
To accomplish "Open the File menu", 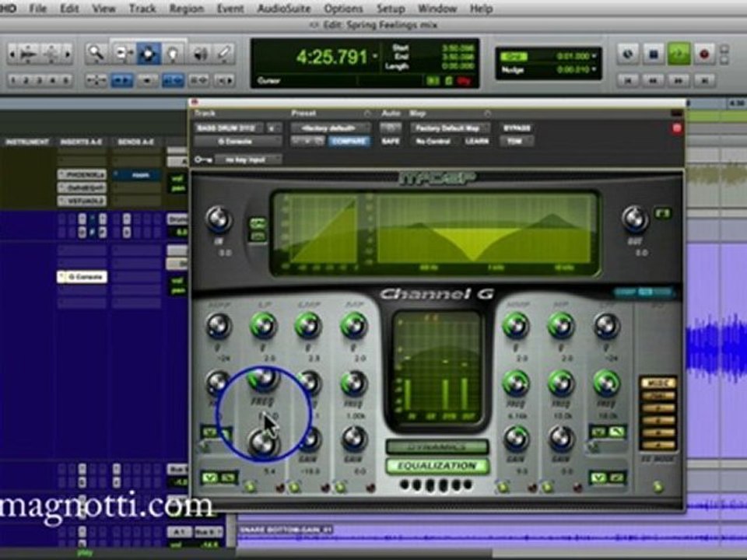I will click(x=37, y=9).
